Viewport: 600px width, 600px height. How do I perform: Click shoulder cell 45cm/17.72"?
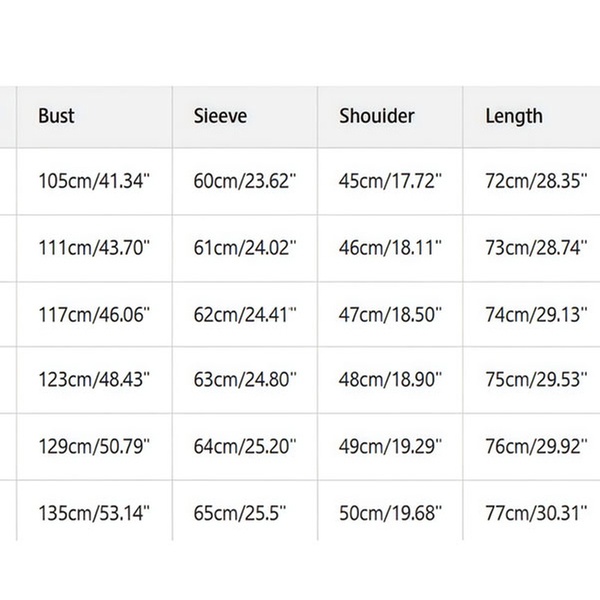click(391, 183)
